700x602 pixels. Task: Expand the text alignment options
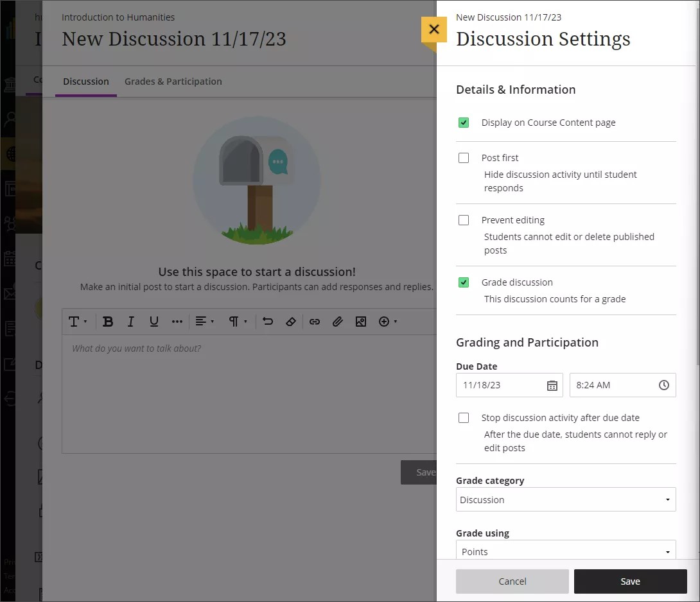(x=204, y=322)
